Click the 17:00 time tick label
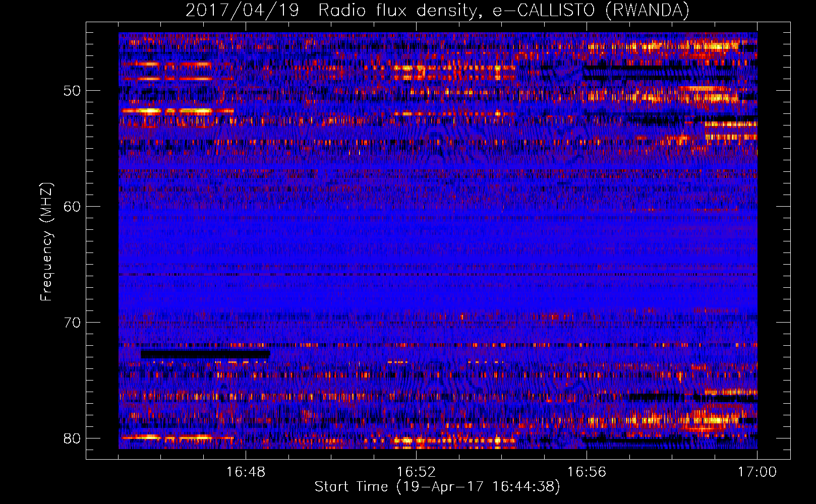Image resolution: width=816 pixels, height=504 pixels. (x=757, y=472)
